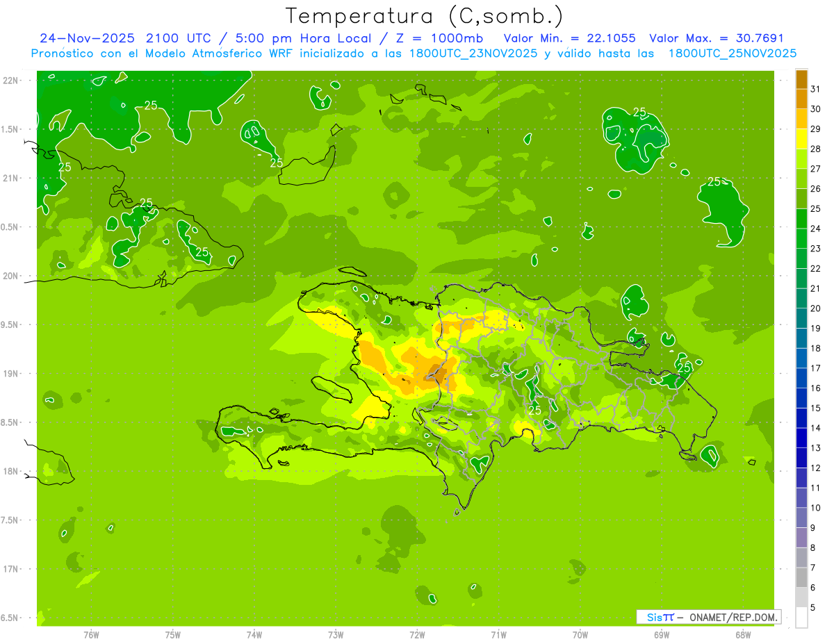834x644 pixels.
Task: Click the '22N' latitude label
Action: [x=11, y=80]
